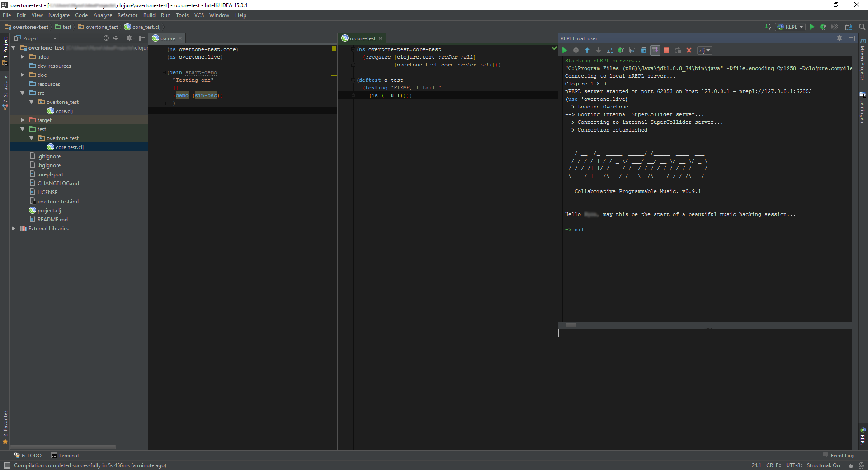Expand the target folder in the Project tree

(22, 120)
